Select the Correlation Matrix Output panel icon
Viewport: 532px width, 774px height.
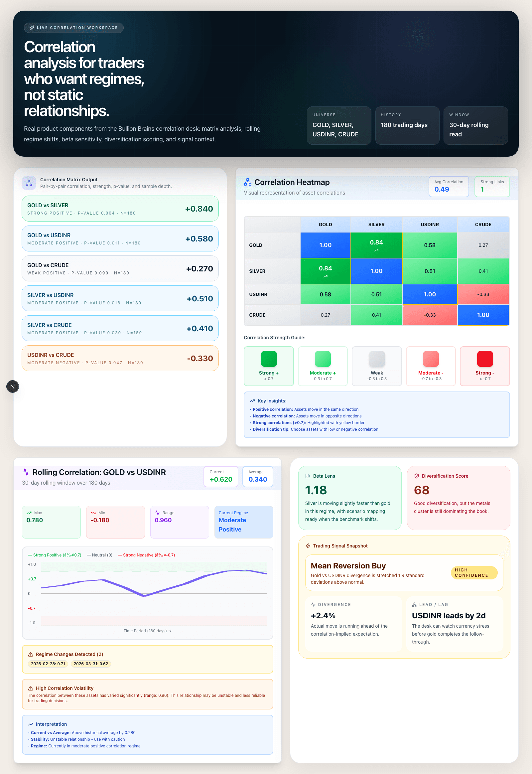(29, 183)
